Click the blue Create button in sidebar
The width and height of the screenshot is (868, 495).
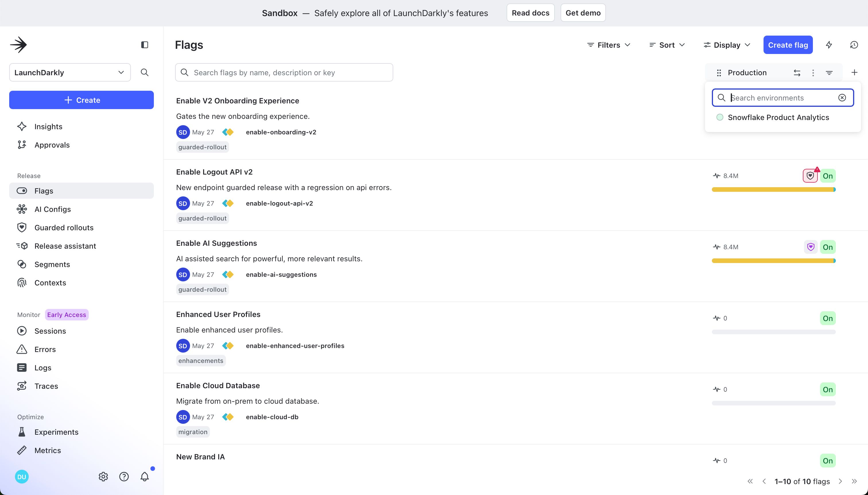point(82,100)
